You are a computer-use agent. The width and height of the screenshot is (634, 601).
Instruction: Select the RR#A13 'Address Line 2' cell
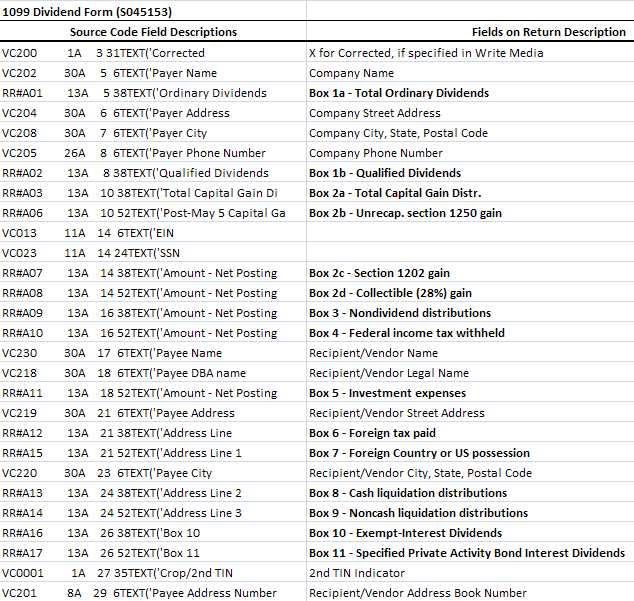pyautogui.click(x=153, y=493)
